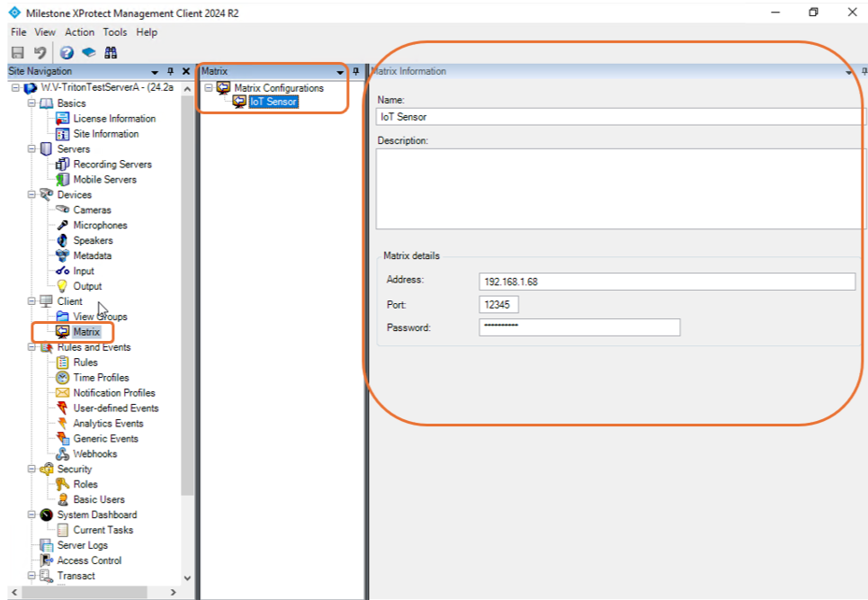The width and height of the screenshot is (868, 600).
Task: Click the blue book toolbar icon
Action: tap(88, 52)
